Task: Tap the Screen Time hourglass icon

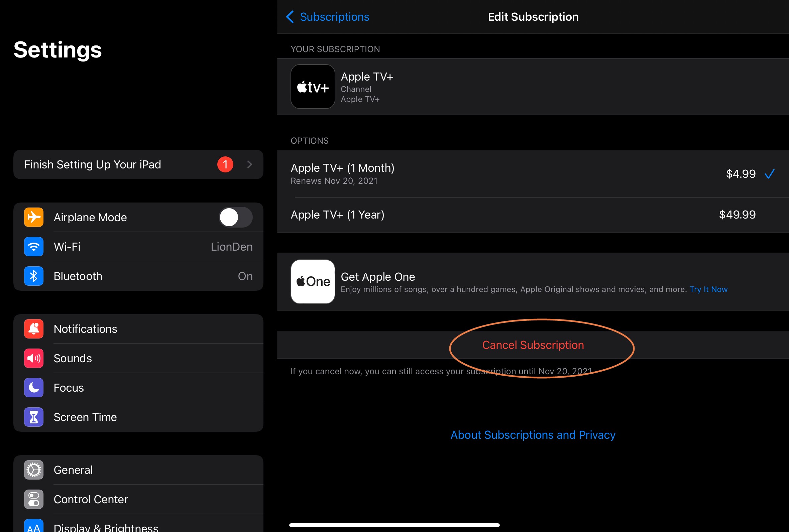Action: click(33, 417)
